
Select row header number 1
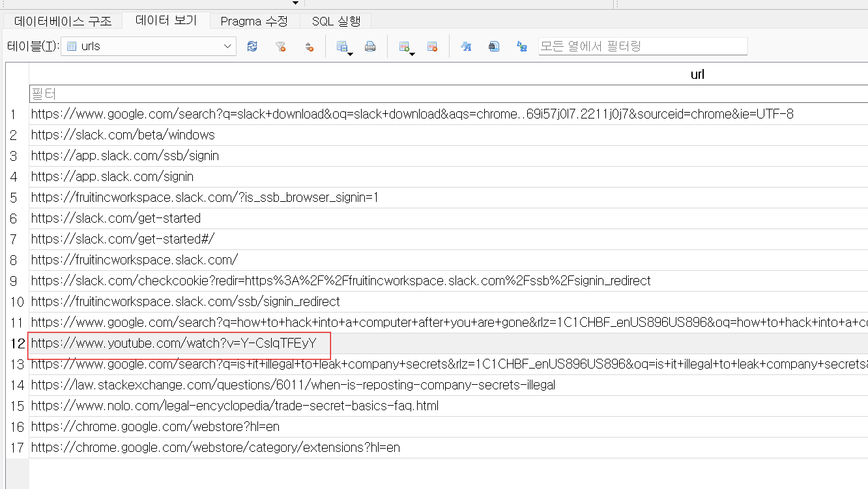click(x=17, y=114)
